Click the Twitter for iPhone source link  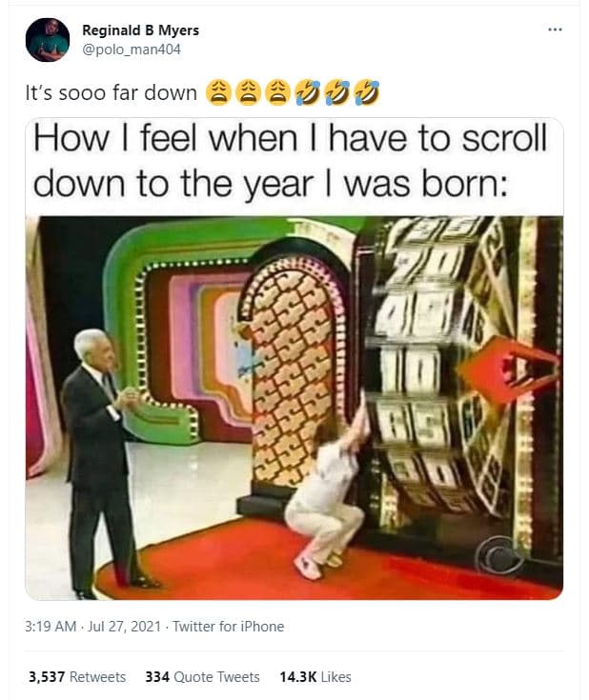coord(229,627)
